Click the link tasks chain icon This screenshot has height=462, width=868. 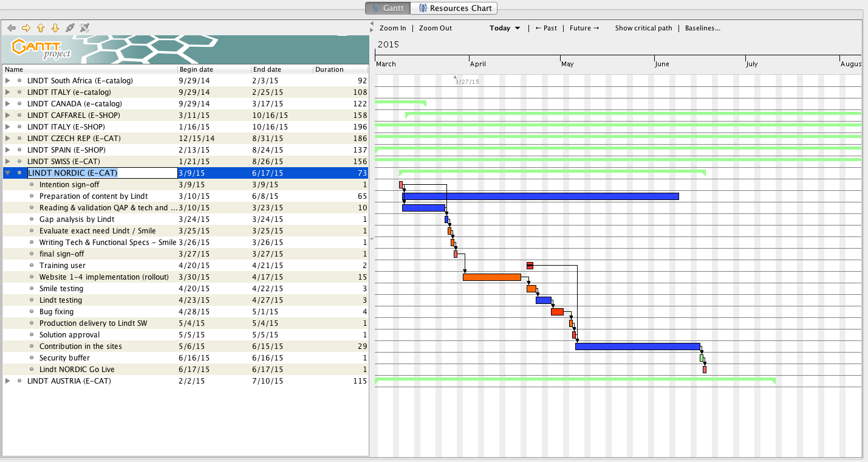[70, 28]
